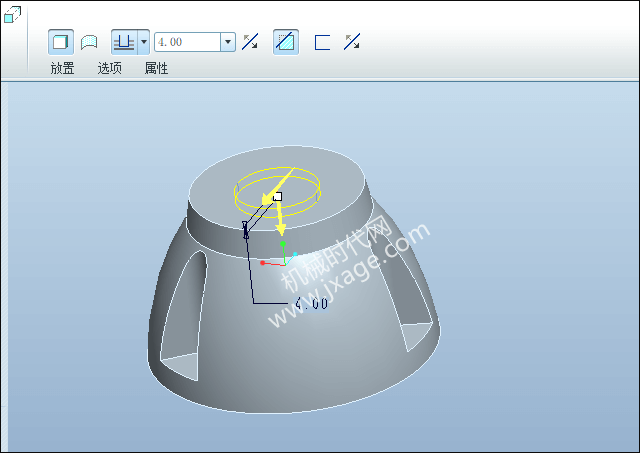Click the green coordinate axis point
This screenshot has width=640, height=453.
(282, 244)
